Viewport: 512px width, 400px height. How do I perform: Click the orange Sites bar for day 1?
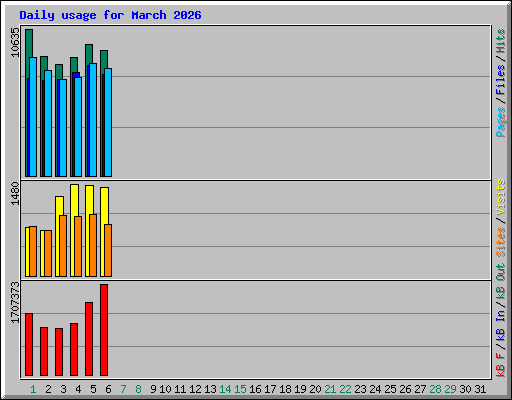click(x=33, y=252)
